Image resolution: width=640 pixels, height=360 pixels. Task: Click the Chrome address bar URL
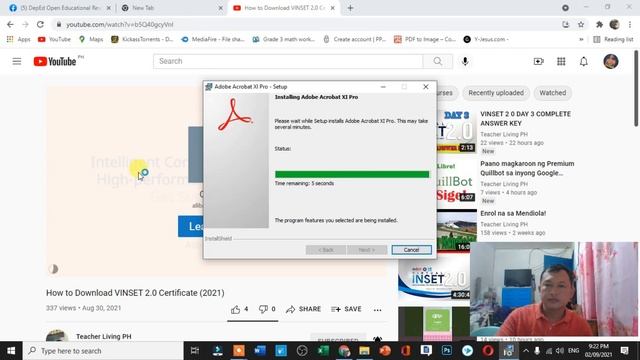tap(120, 24)
